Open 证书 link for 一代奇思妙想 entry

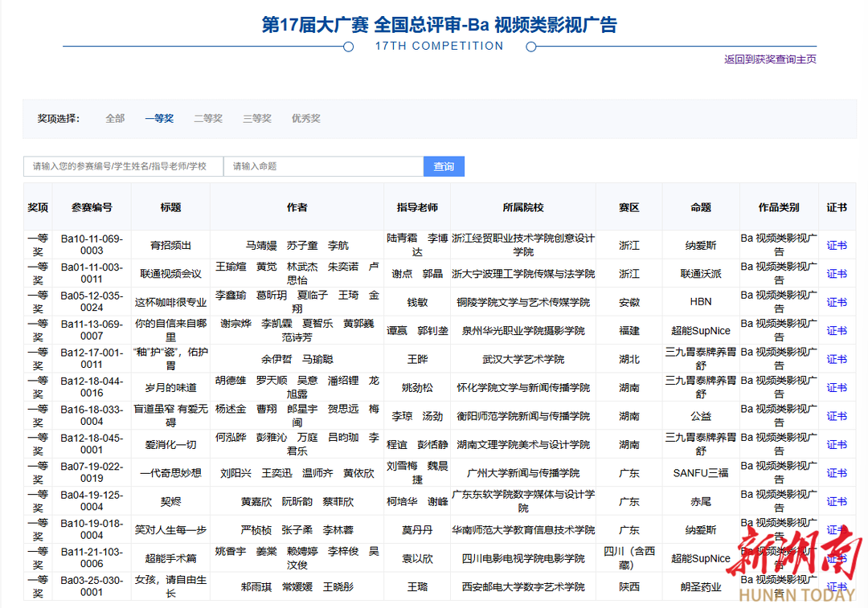pyautogui.click(x=837, y=473)
